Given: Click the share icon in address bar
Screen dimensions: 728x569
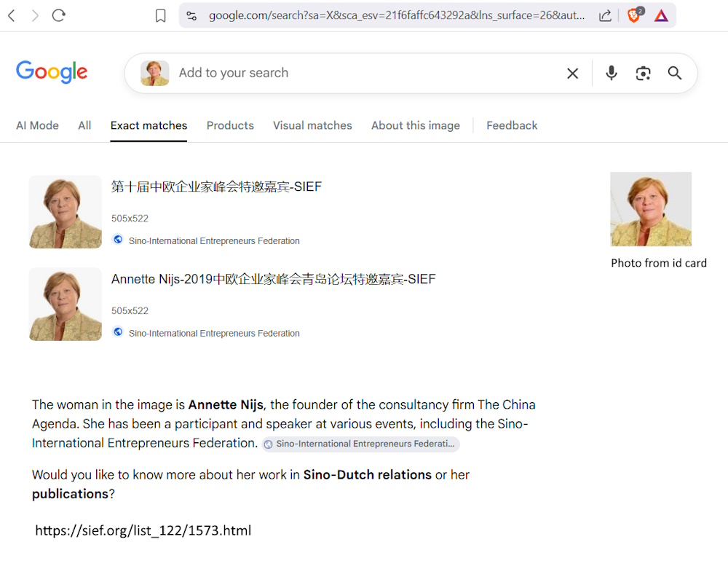Looking at the screenshot, I should point(605,15).
